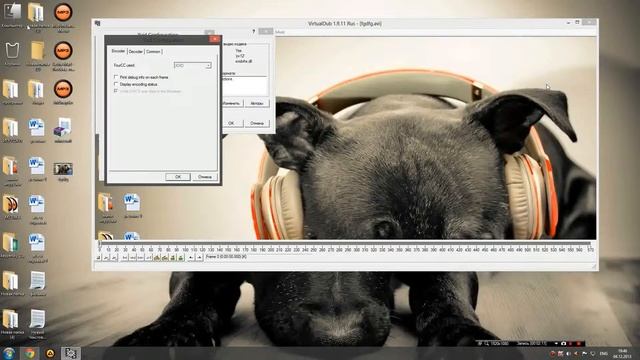
Task: Select the VirtualDub taskbar icon
Action: pos(71,353)
